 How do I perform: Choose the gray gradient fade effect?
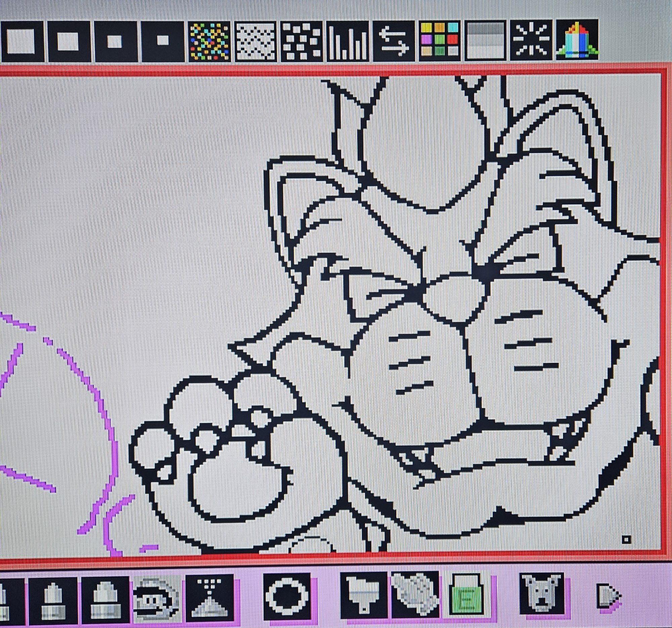click(486, 41)
